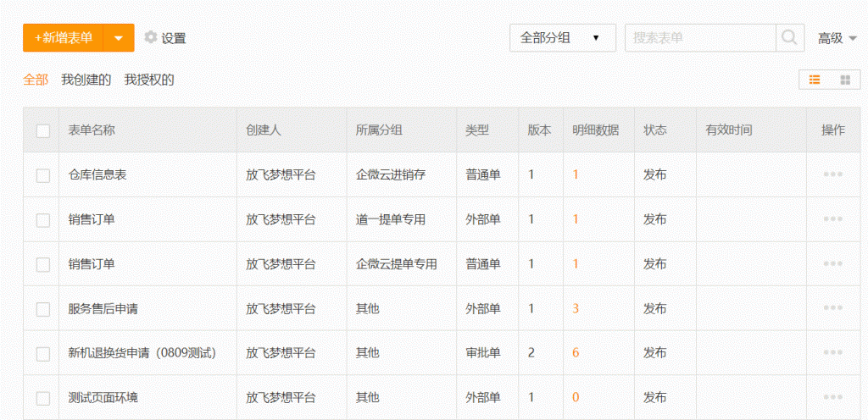Check the box for 仓库信息表
Viewport: 868px width, 420px height.
click(43, 175)
